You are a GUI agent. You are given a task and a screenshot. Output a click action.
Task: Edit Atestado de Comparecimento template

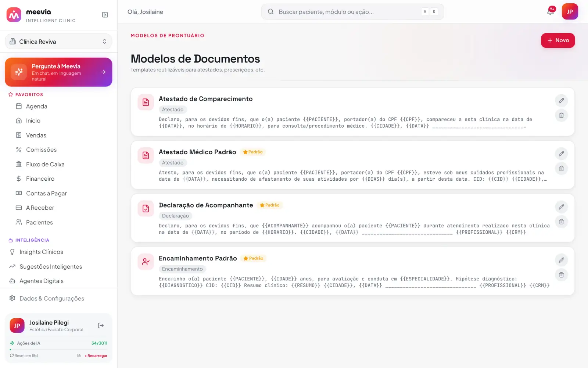pyautogui.click(x=562, y=100)
